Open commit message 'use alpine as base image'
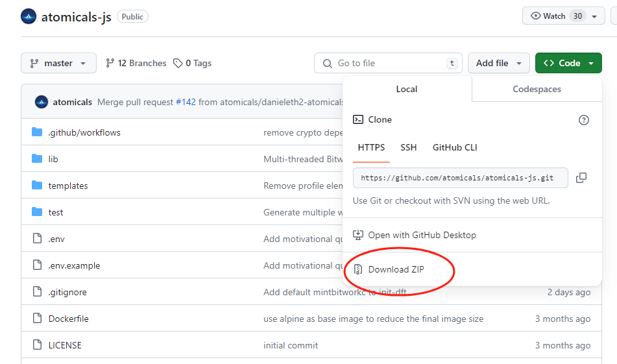617x364 pixels. pos(374,319)
